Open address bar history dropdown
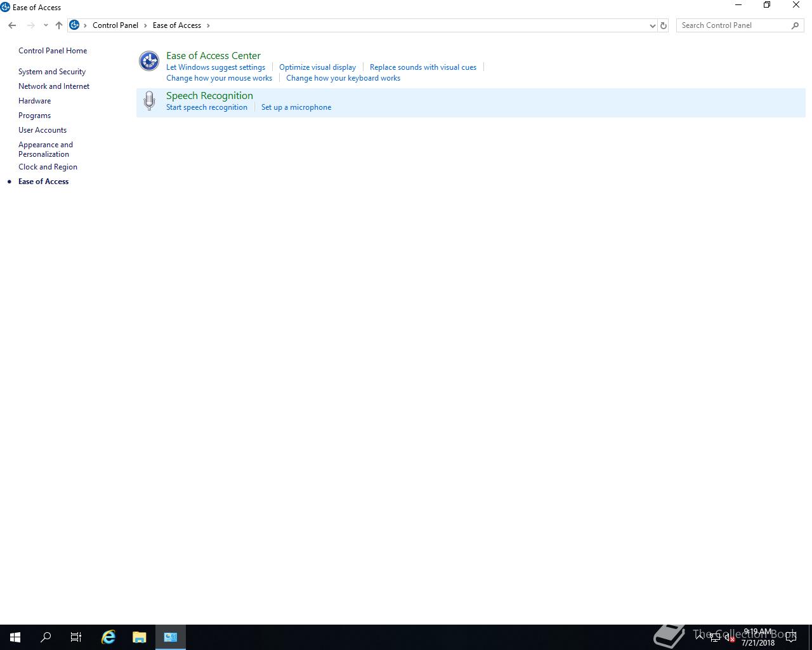 click(x=652, y=25)
